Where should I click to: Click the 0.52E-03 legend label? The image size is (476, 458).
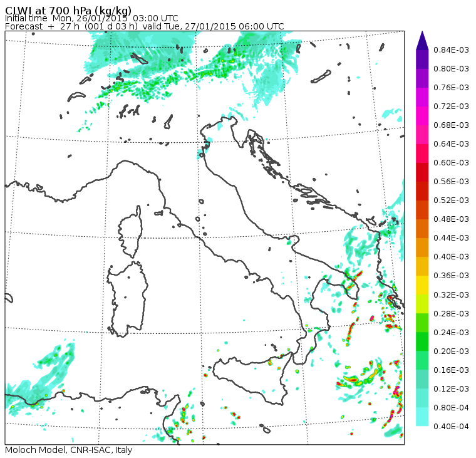pyautogui.click(x=451, y=200)
